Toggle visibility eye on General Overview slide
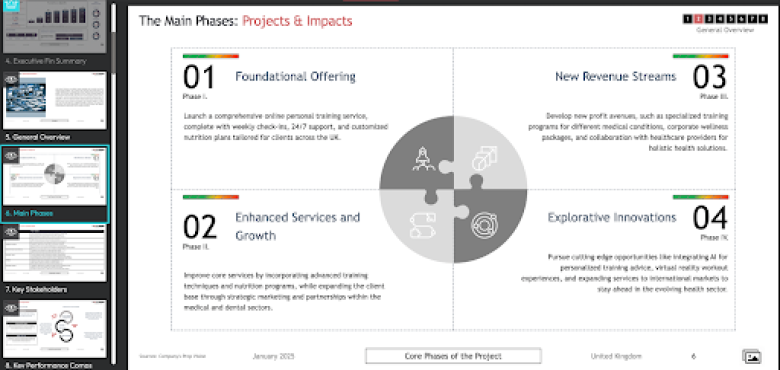 [11, 79]
